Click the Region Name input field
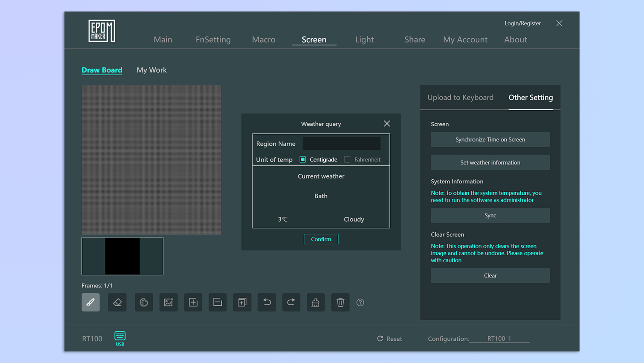 click(341, 143)
